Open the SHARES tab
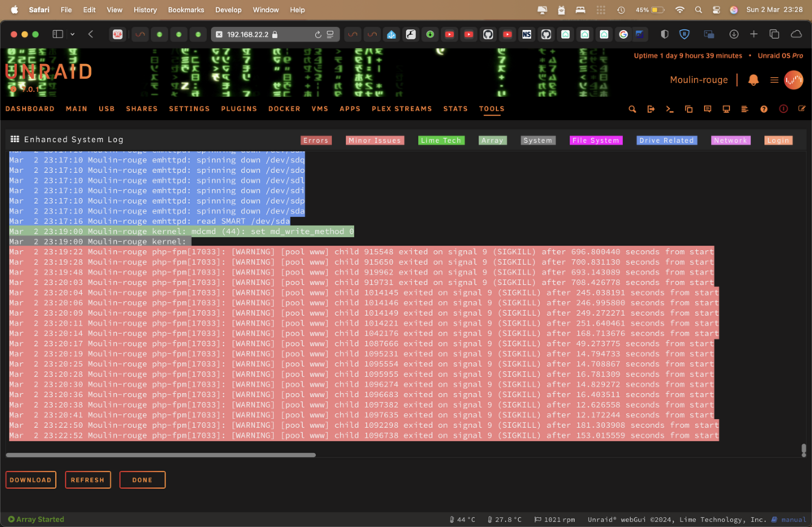The width and height of the screenshot is (812, 527). [141, 109]
